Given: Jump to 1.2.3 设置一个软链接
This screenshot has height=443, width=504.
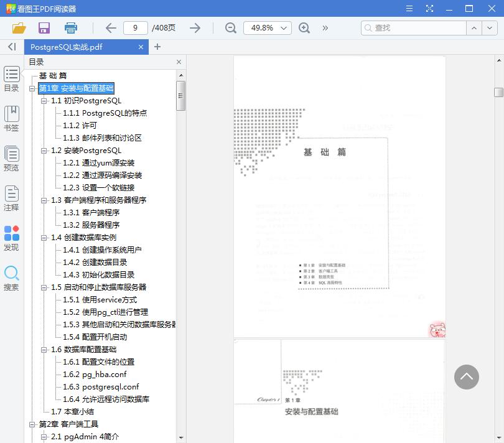Looking at the screenshot, I should point(99,188).
